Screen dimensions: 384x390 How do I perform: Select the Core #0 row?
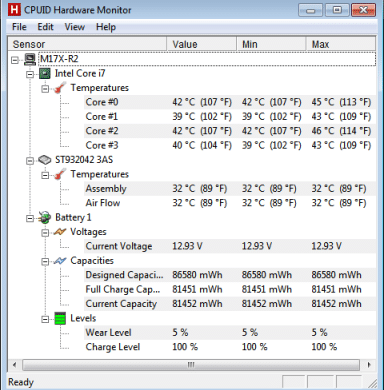point(230,102)
